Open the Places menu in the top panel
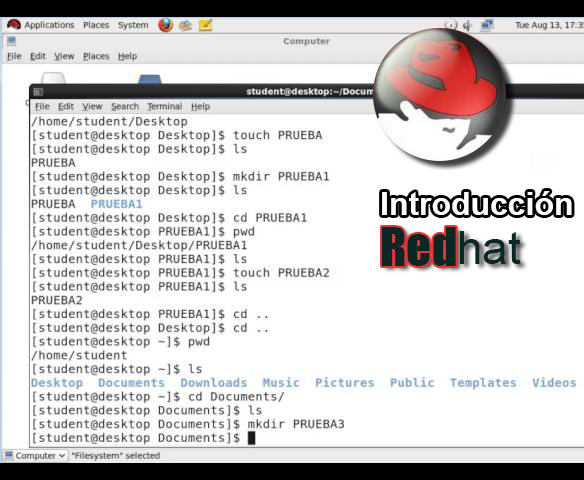The width and height of the screenshot is (584, 480). click(x=96, y=25)
